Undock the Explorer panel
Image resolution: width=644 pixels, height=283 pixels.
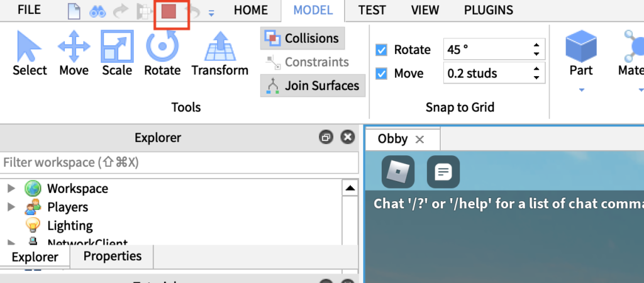click(326, 138)
